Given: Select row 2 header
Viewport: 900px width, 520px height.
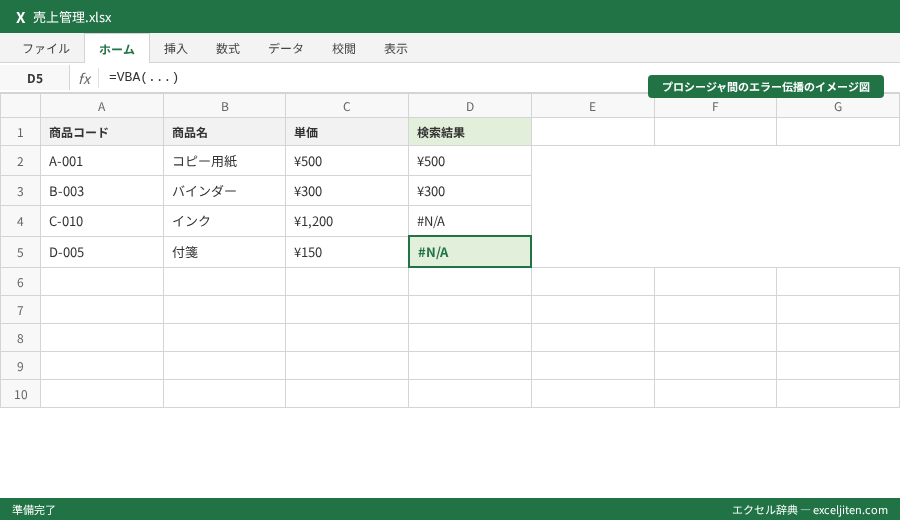Looking at the screenshot, I should point(20,161).
